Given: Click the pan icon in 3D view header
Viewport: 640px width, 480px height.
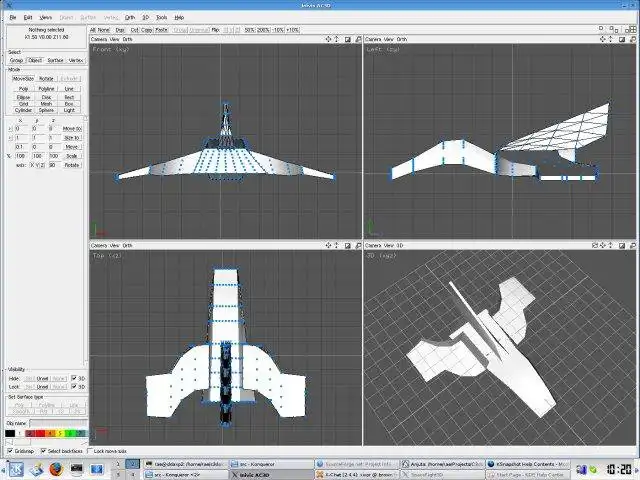Looking at the screenshot, I should coord(603,245).
